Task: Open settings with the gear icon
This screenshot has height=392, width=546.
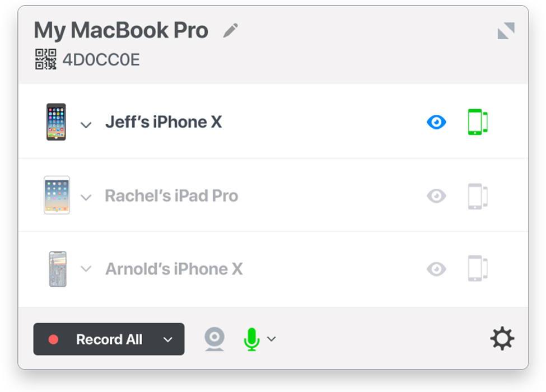Action: [x=502, y=338]
